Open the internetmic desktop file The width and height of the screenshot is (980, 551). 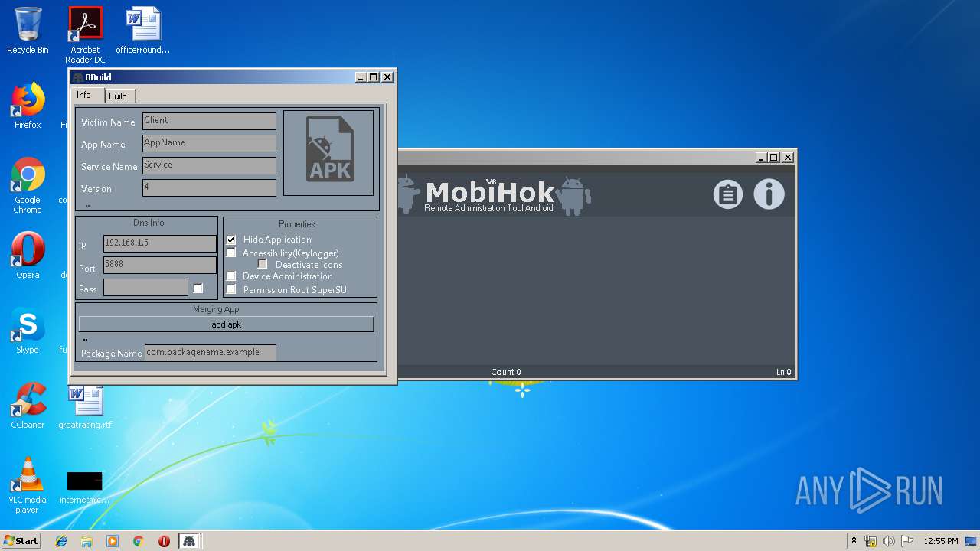tap(85, 487)
